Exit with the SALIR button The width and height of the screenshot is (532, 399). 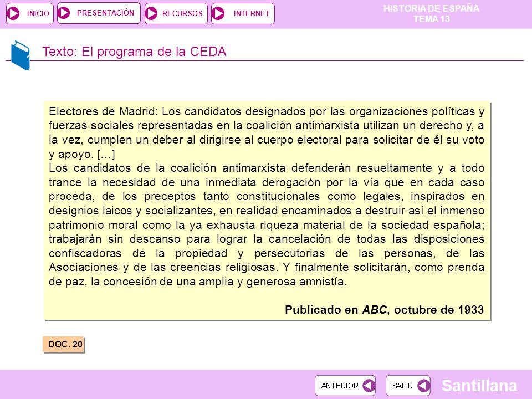point(408,386)
